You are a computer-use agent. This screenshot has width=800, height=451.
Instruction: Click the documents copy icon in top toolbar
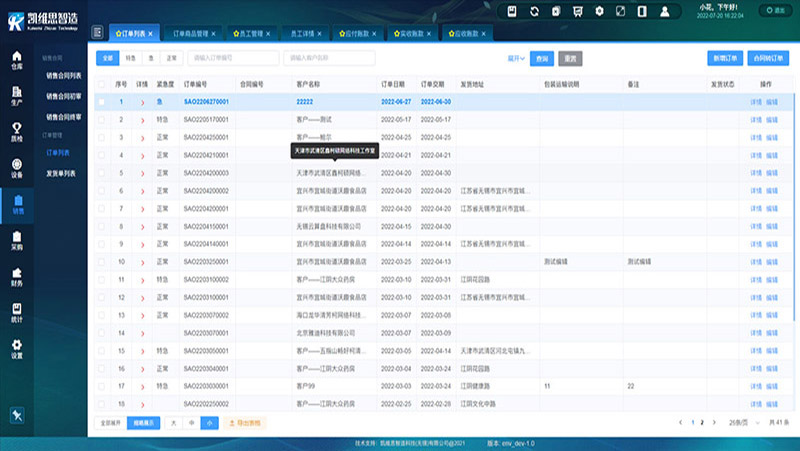pyautogui.click(x=556, y=11)
